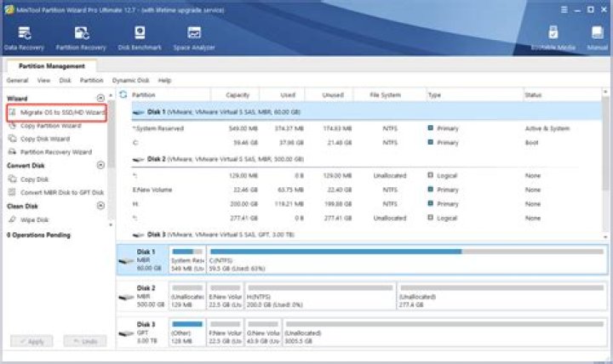Open the Data Recovery tool

[24, 38]
